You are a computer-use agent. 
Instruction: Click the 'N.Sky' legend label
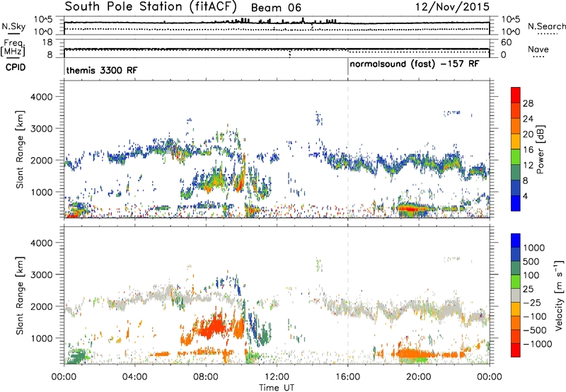(x=13, y=26)
